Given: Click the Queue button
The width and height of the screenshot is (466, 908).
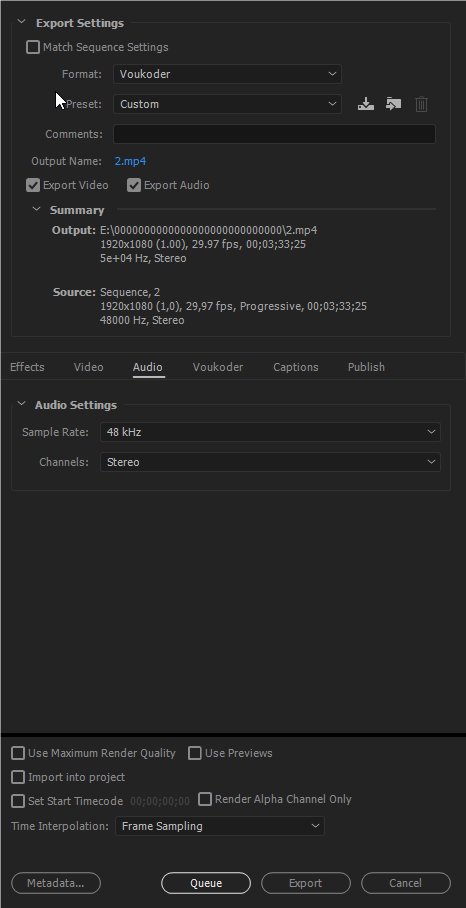Looking at the screenshot, I should [206, 883].
